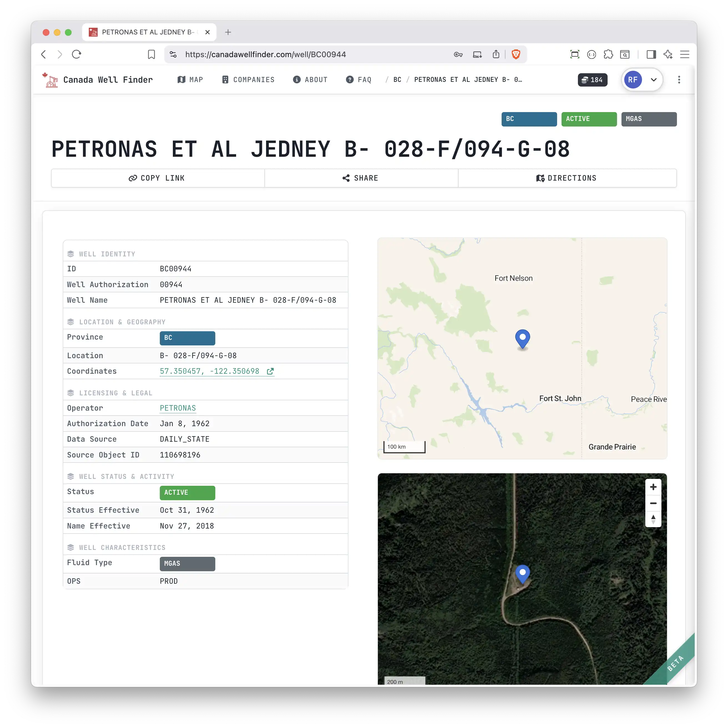Expand the RF account dropdown chevron

654,80
